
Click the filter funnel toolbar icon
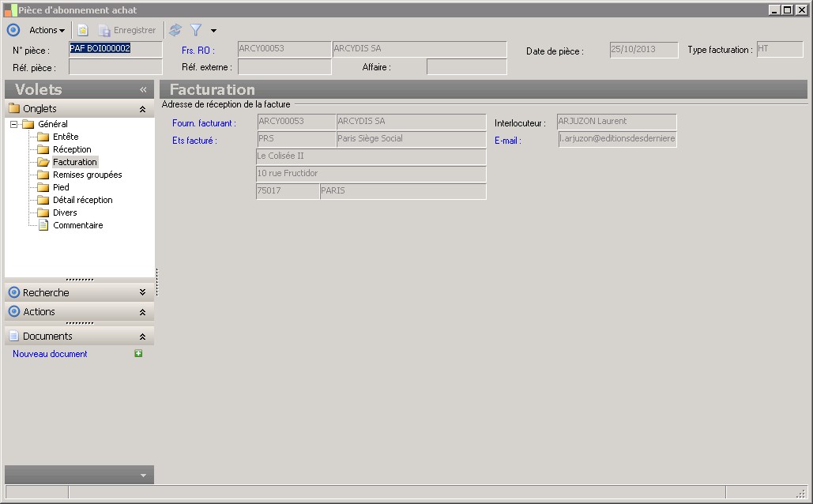click(x=195, y=30)
